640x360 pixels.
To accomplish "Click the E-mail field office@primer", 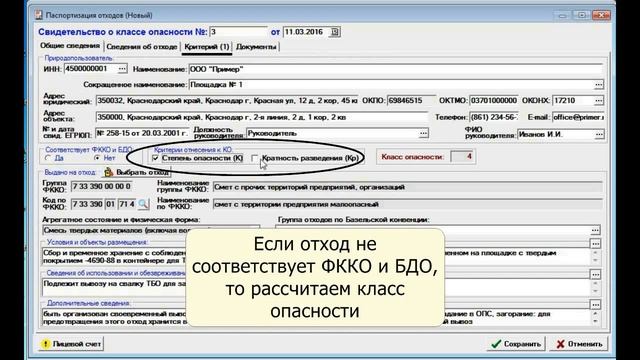I will coord(578,117).
